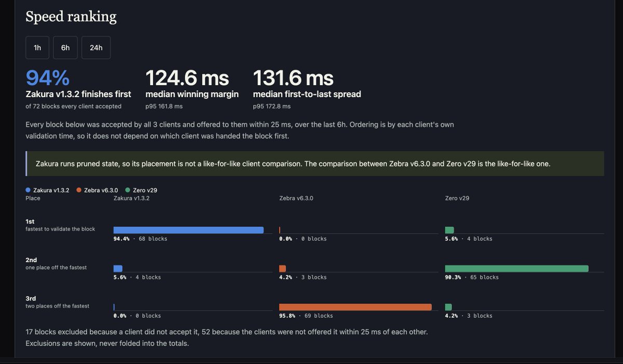Click Zebra's 3rd place orange bar

355,307
